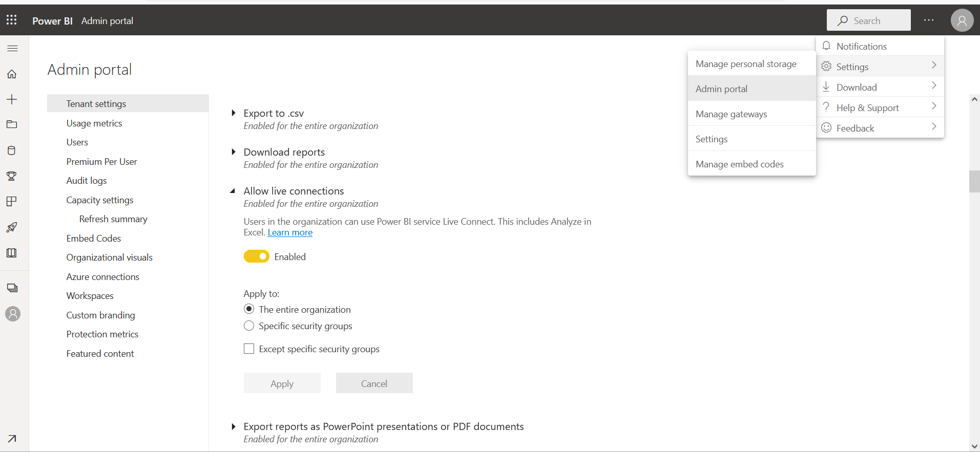Check Except specific security groups box
The height and width of the screenshot is (452, 980).
click(x=249, y=349)
